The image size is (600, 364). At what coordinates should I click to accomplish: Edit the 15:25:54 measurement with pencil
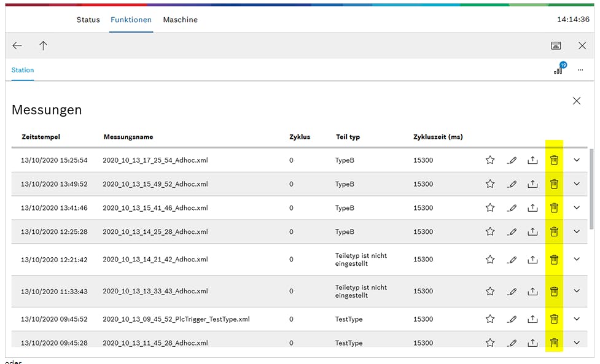coord(512,160)
